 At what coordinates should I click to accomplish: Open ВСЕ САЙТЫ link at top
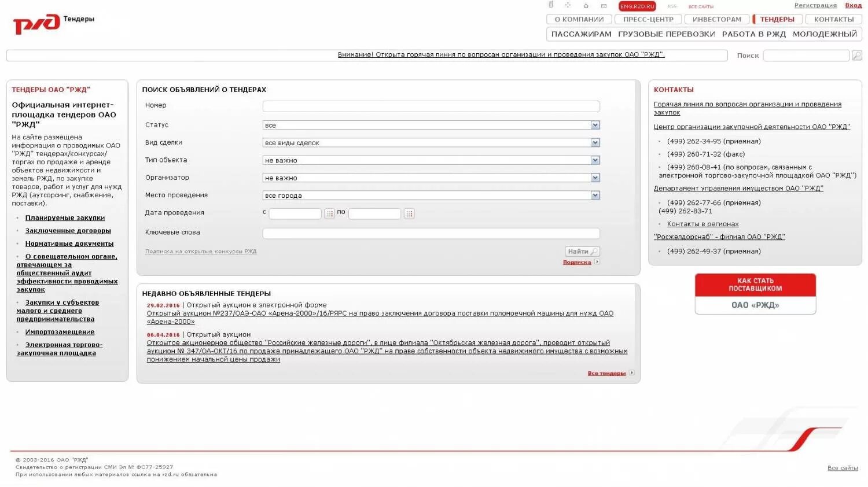701,7
